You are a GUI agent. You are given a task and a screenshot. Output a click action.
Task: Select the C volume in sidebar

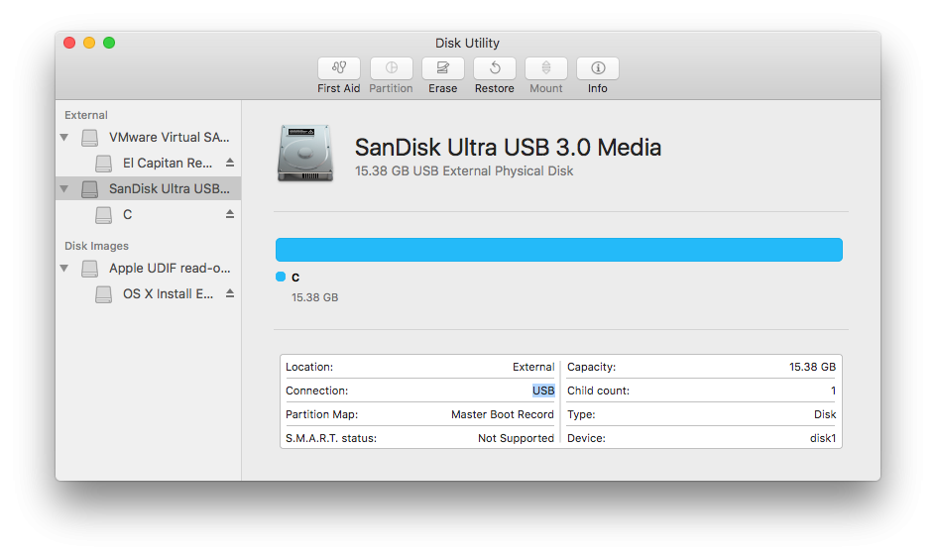pos(128,214)
